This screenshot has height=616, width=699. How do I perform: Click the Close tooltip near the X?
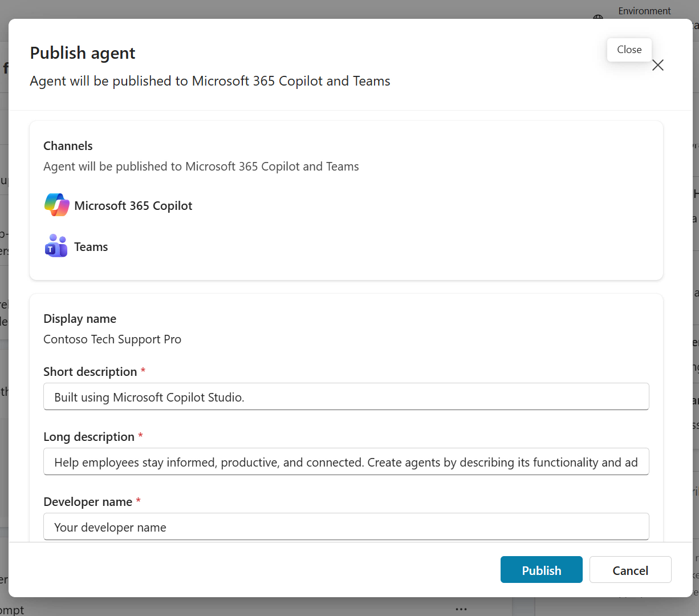[x=629, y=50]
